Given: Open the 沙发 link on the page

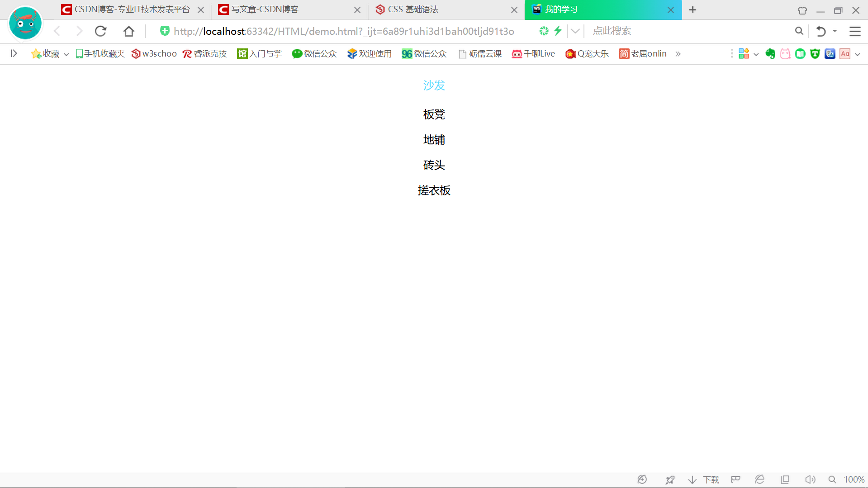Looking at the screenshot, I should click(x=434, y=85).
